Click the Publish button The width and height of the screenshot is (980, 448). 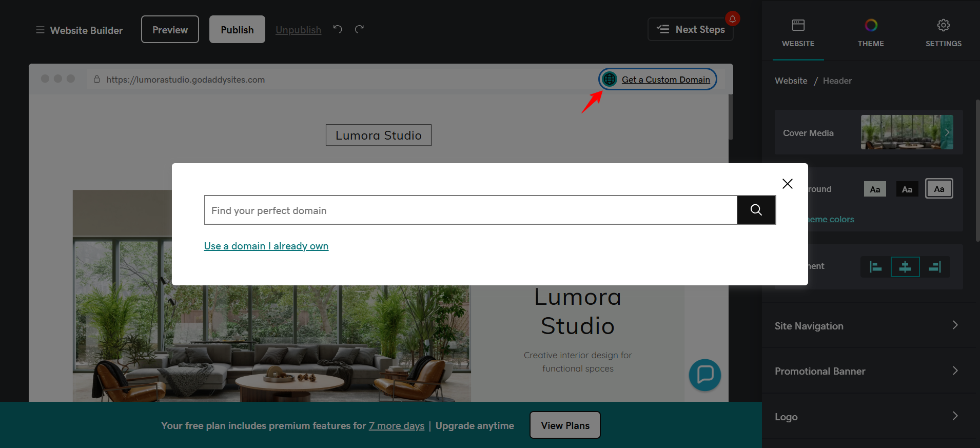click(237, 29)
